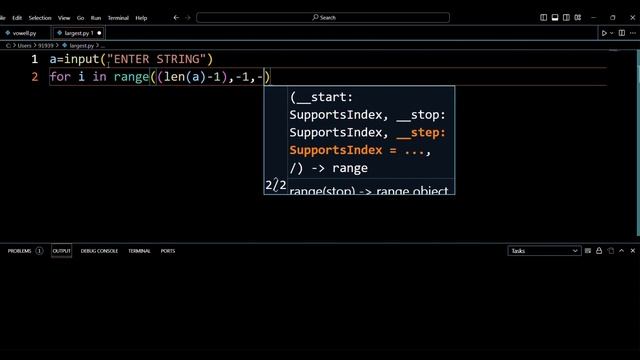The width and height of the screenshot is (640, 360).
Task: Place the cursor in the "ENTER STRING" text
Action: 156,59
